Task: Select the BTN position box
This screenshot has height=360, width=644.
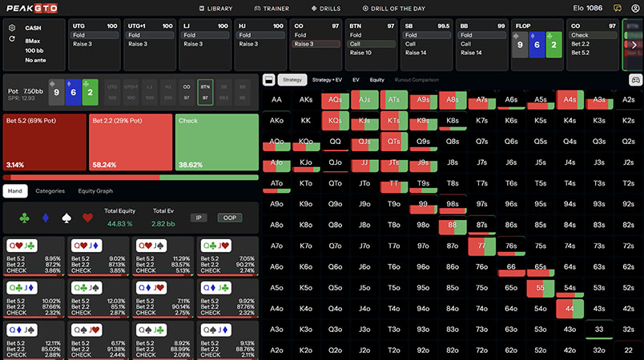Action: 205,92
